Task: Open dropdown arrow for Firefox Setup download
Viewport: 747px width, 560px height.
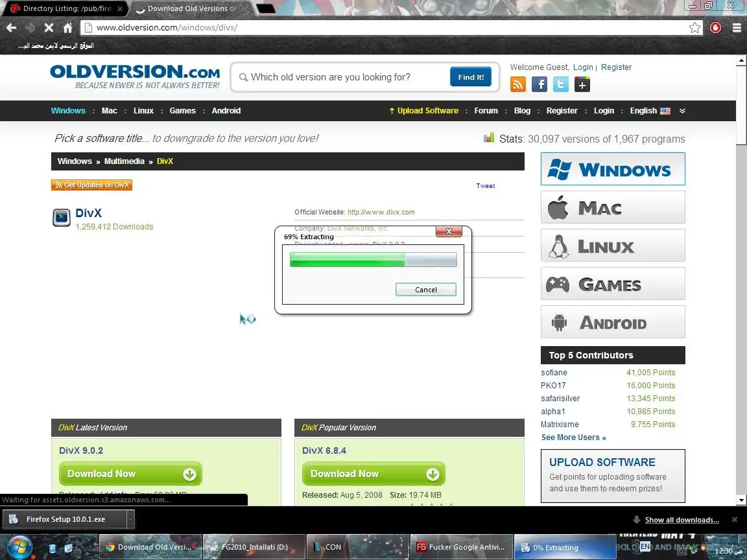Action: click(130, 520)
